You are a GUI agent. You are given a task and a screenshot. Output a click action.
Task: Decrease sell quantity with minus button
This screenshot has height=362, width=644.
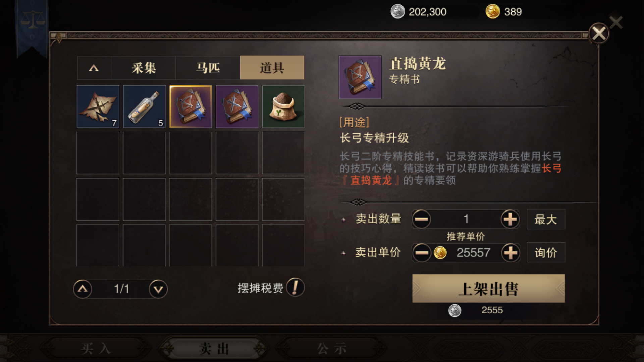[421, 219]
